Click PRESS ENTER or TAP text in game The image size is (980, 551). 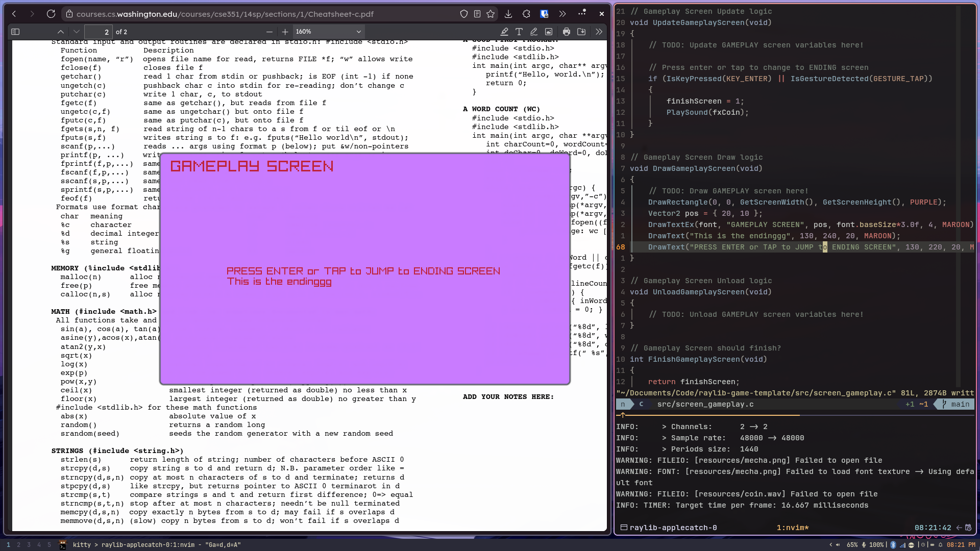pos(363,271)
